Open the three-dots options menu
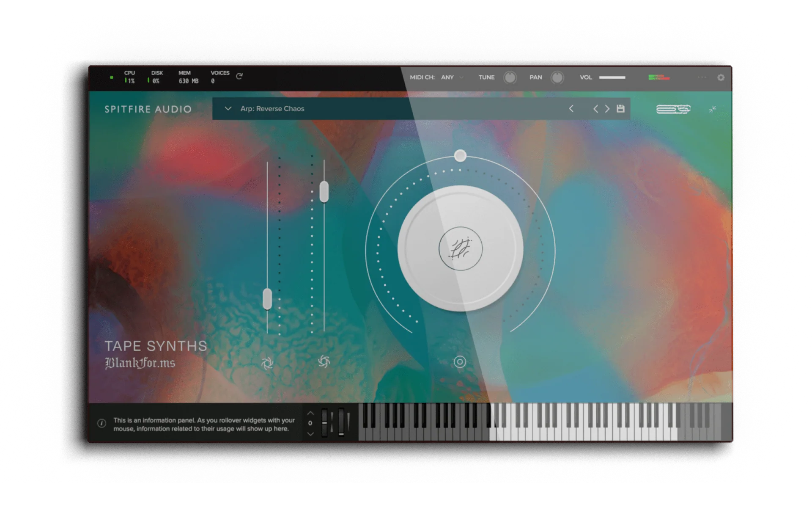The height and width of the screenshot is (510, 812). click(x=702, y=77)
